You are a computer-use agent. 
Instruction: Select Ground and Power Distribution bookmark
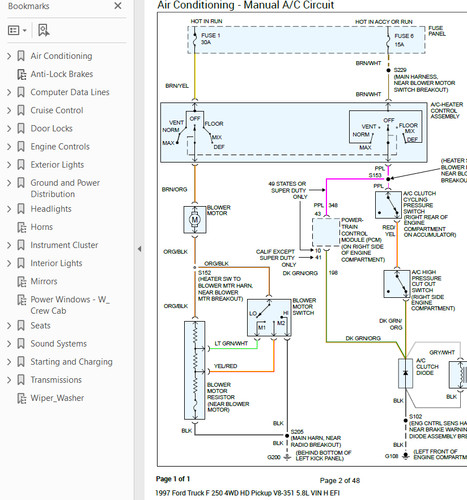[65, 188]
